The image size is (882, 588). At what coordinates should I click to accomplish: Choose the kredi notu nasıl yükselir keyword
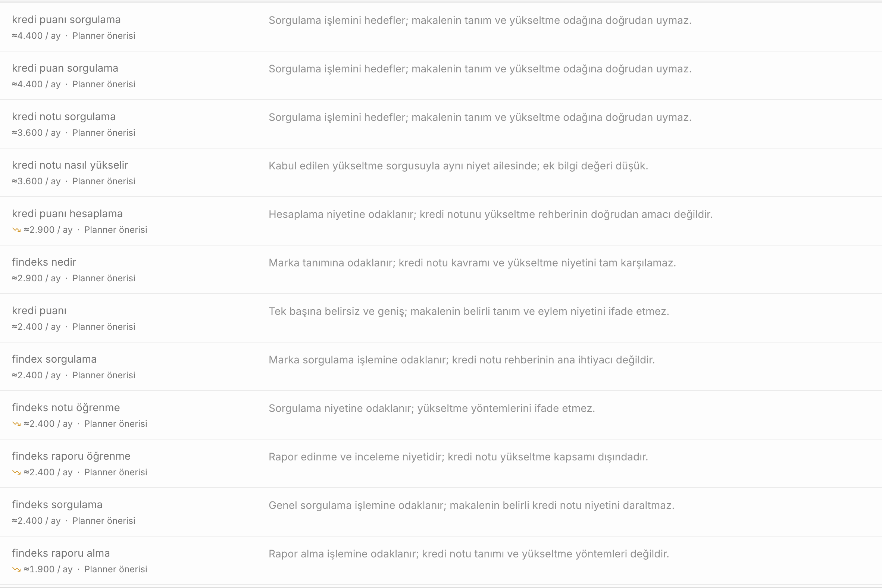(x=70, y=165)
